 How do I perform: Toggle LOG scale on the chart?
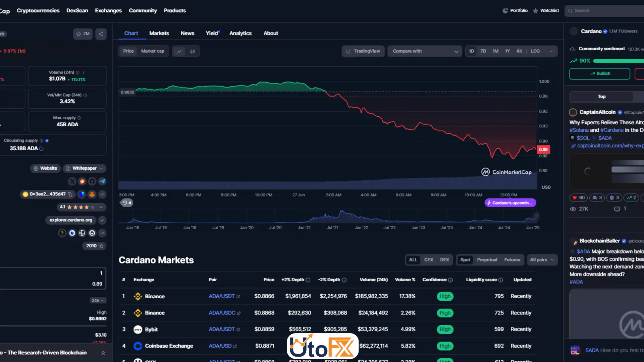(535, 51)
